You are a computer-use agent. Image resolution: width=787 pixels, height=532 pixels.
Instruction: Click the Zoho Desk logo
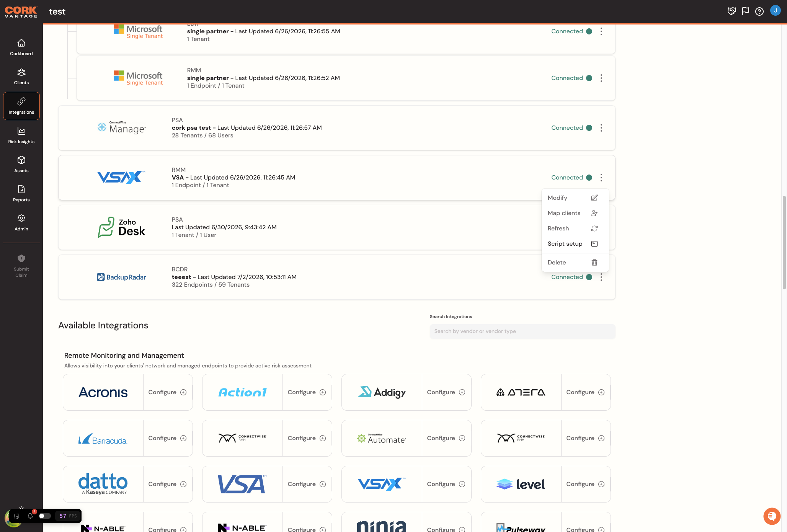tap(121, 227)
